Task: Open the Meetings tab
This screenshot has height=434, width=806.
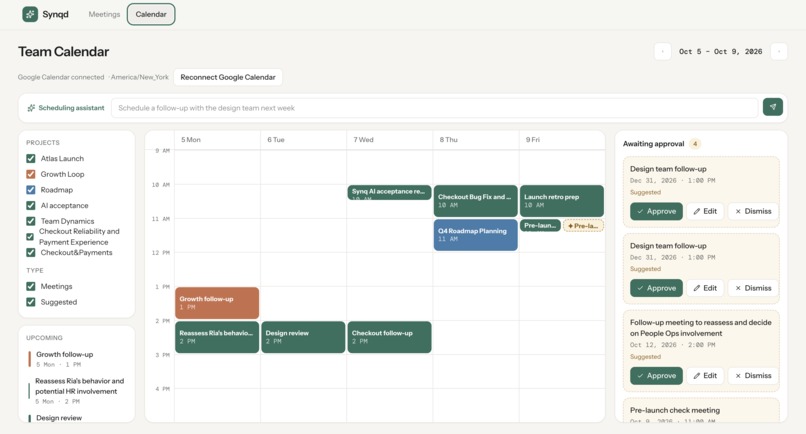Action: pyautogui.click(x=104, y=14)
